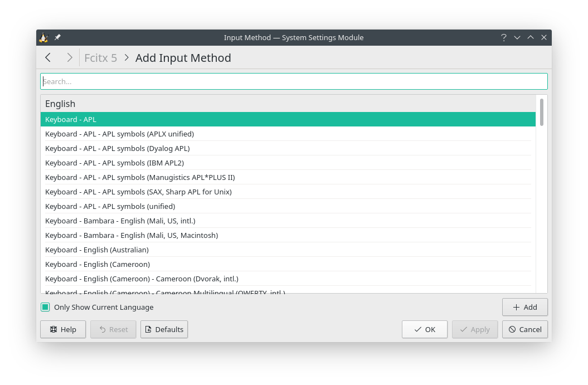Uncheck Only Show Current Language
This screenshot has width=588, height=385.
tap(45, 308)
